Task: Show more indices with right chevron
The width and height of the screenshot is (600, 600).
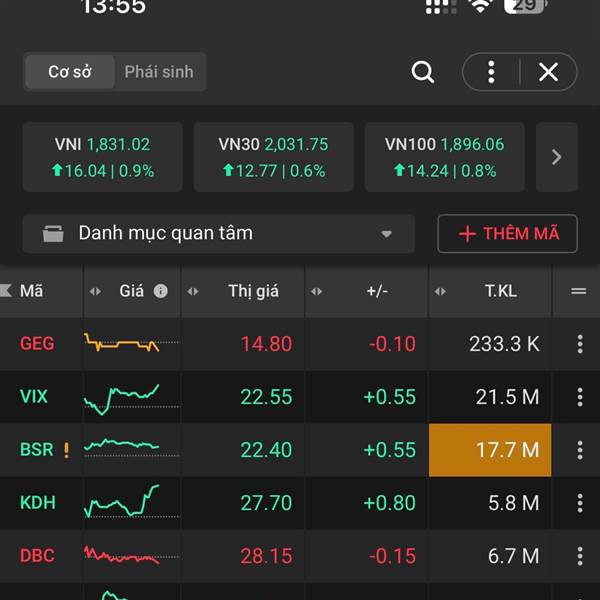Action: pyautogui.click(x=557, y=157)
